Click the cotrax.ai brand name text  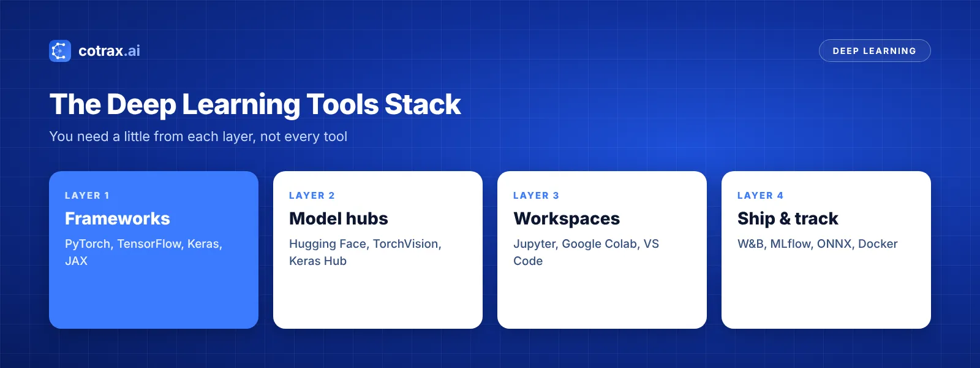click(109, 51)
